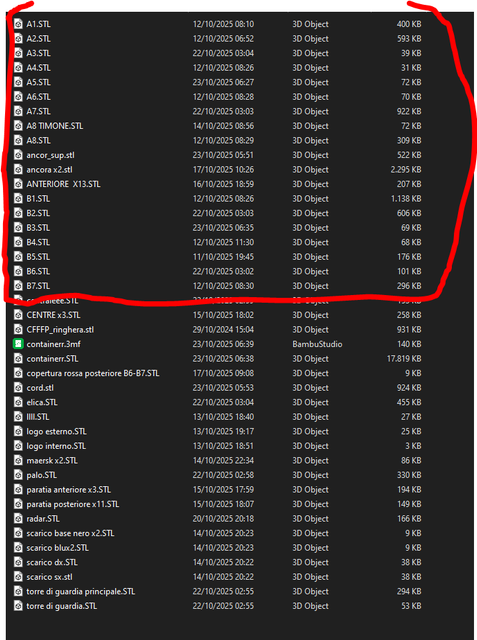The height and width of the screenshot is (640, 477).
Task: Click the date 29/10/2024 15:04
Action: pyautogui.click(x=223, y=329)
